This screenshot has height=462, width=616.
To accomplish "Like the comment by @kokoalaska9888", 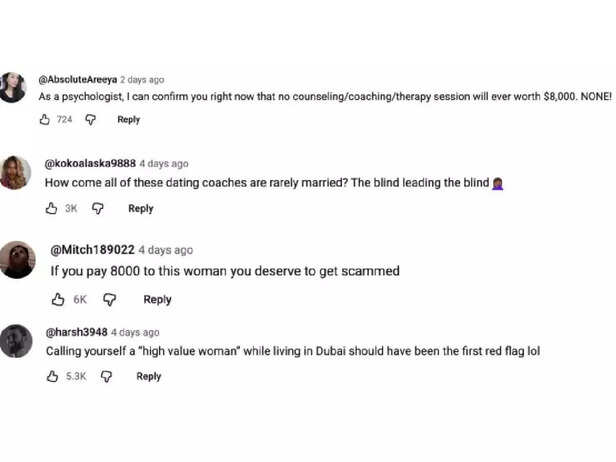I will click(x=52, y=209).
